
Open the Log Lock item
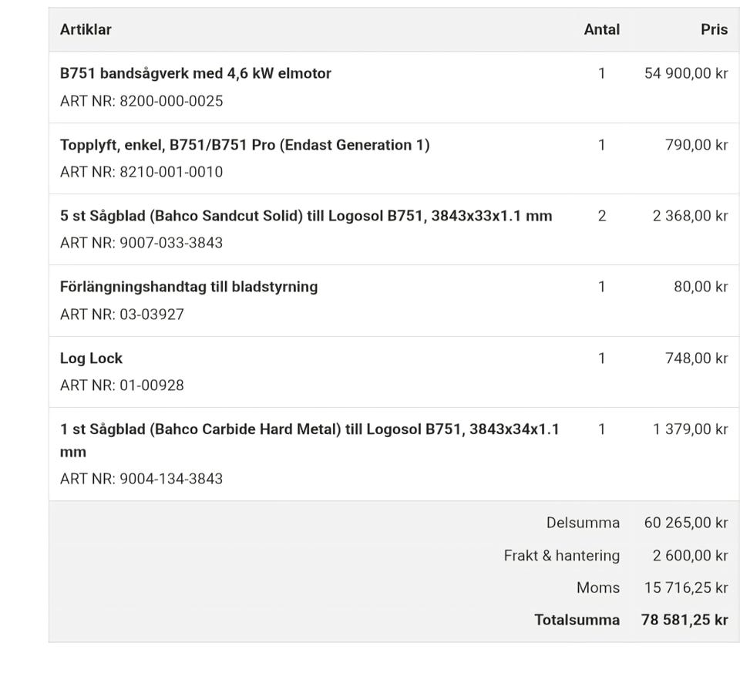point(91,358)
